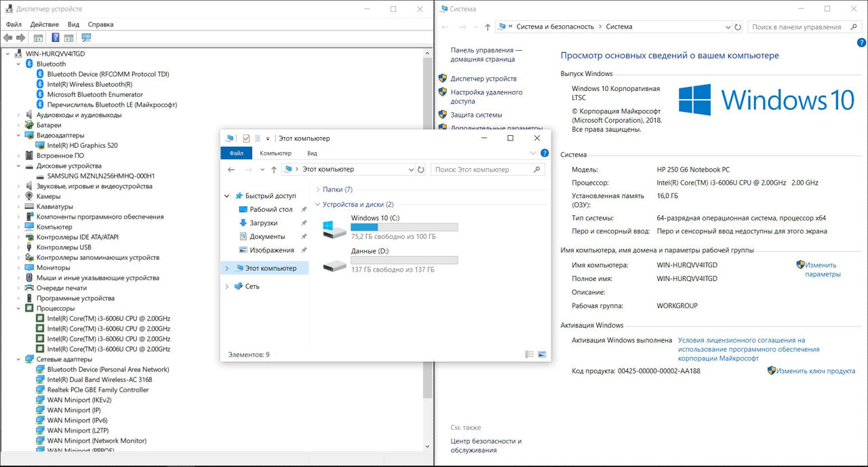Open the Вид tab in Explorer ribbon
The image size is (868, 467).
[312, 153]
